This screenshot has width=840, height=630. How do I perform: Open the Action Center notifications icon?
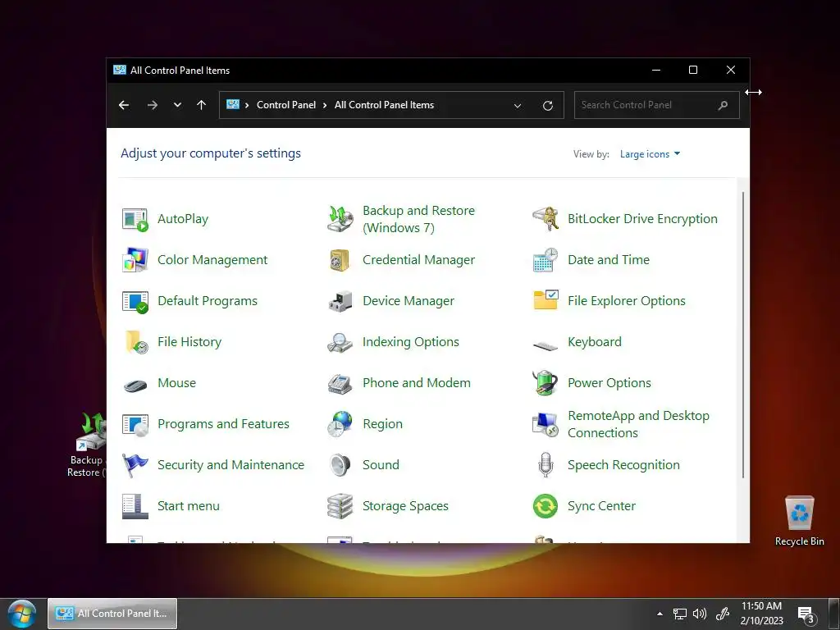(x=806, y=614)
